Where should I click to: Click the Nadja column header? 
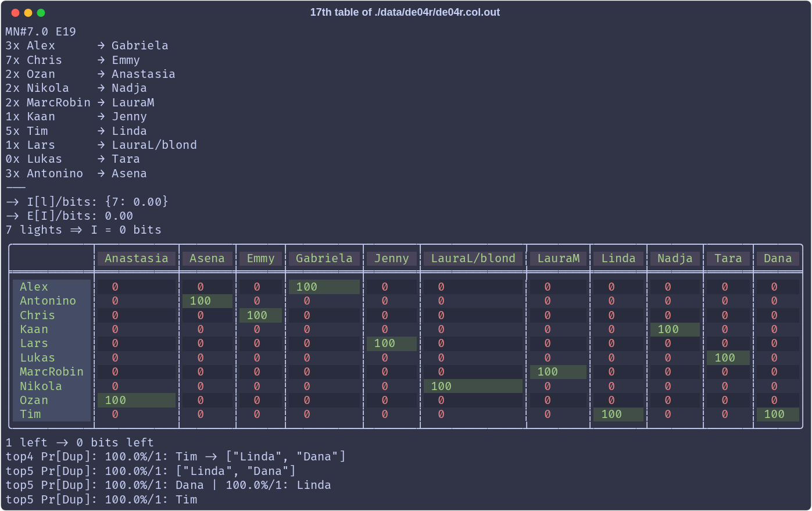pyautogui.click(x=675, y=258)
